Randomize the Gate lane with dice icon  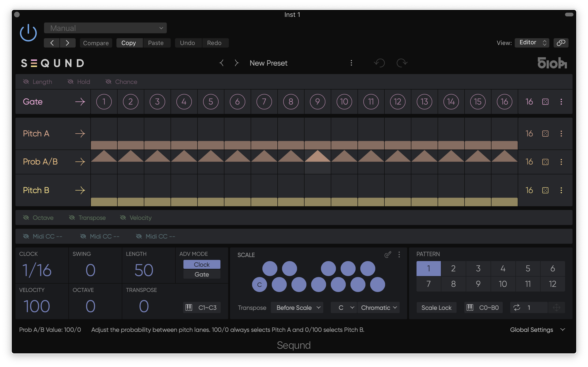point(545,102)
